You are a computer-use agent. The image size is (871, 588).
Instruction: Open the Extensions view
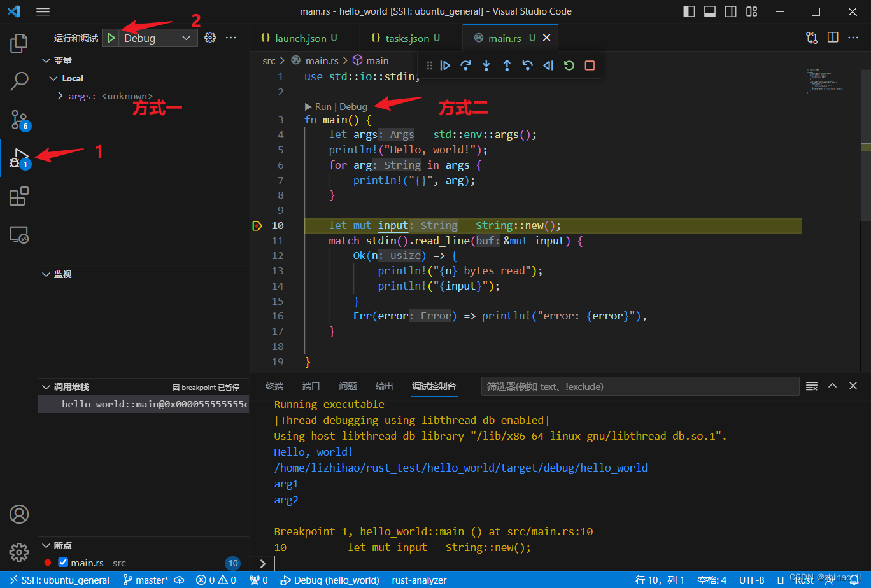(x=19, y=196)
